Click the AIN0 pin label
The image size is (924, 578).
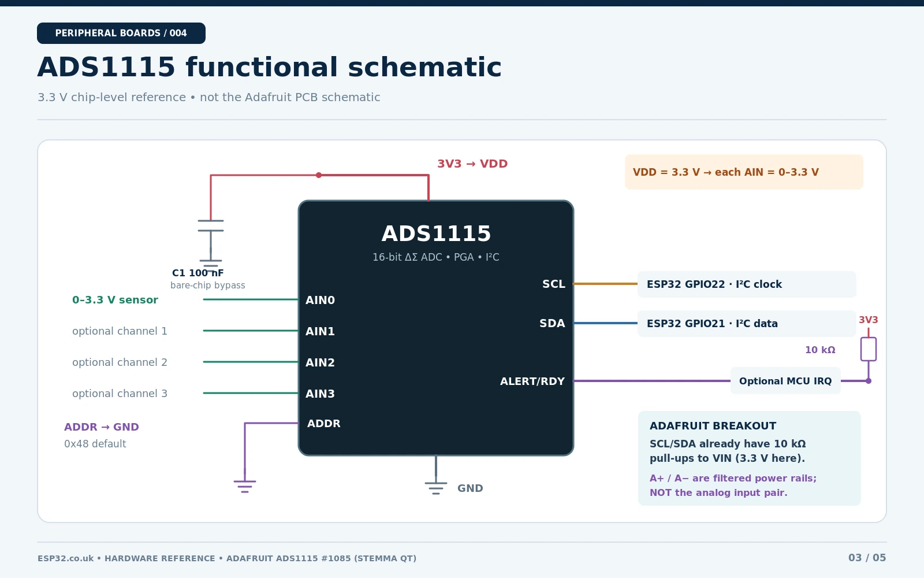tap(320, 300)
